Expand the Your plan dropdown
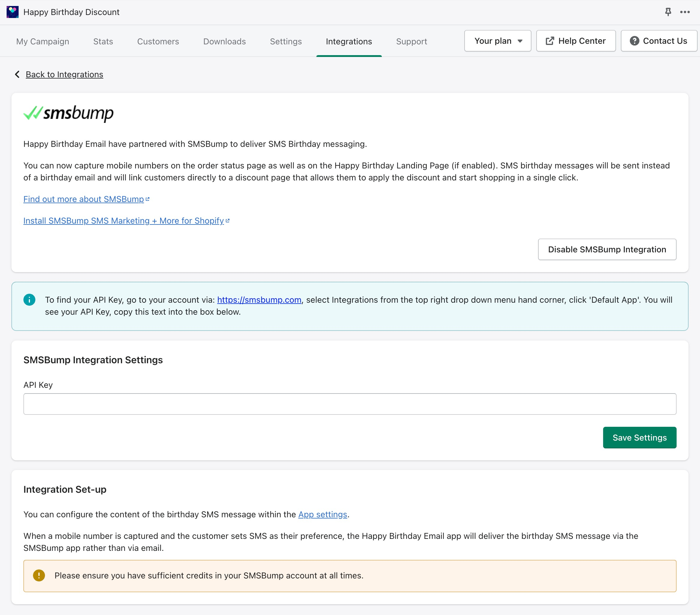Image resolution: width=700 pixels, height=615 pixels. 497,41
